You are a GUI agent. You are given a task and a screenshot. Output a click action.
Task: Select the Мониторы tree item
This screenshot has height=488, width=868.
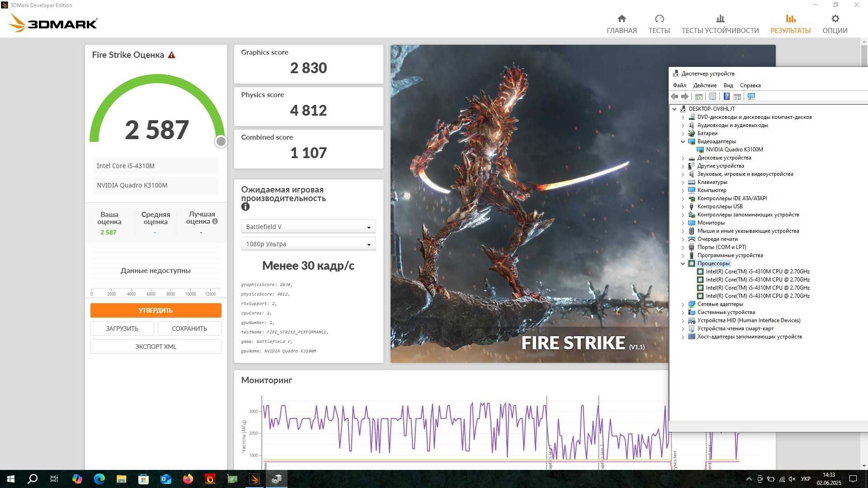coord(711,223)
